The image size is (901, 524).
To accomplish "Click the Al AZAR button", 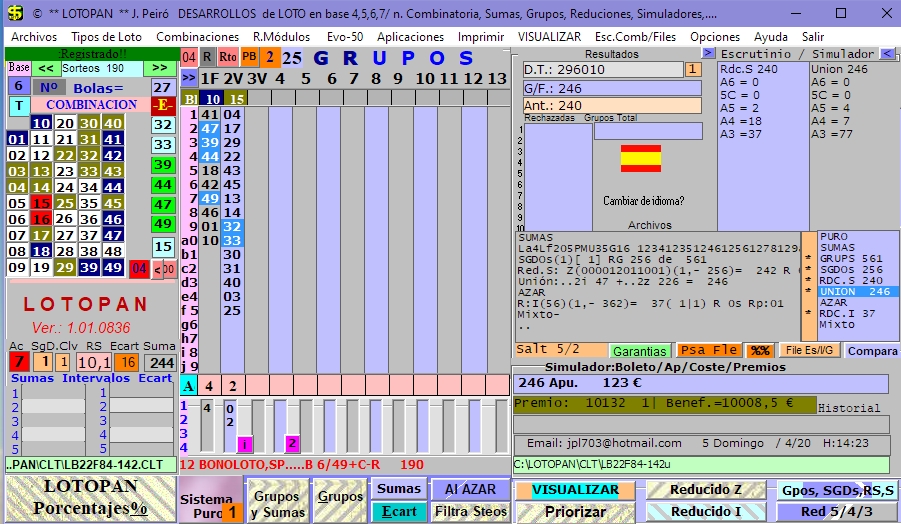I will (470, 489).
